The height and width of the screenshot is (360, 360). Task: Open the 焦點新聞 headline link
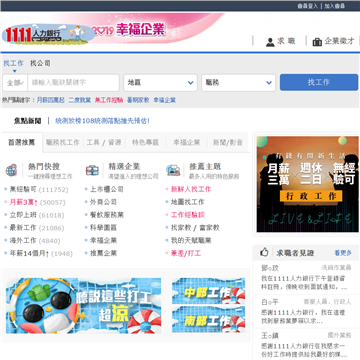click(x=102, y=121)
